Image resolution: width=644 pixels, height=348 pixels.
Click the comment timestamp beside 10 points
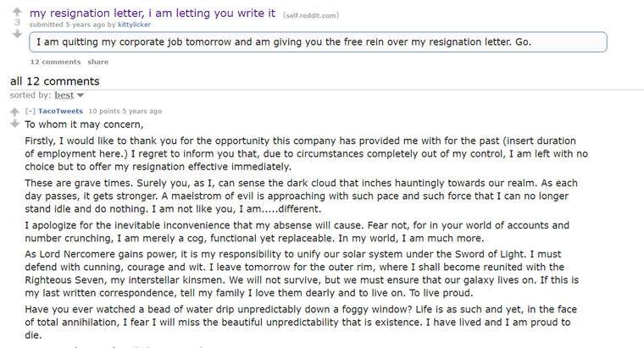coord(142,111)
